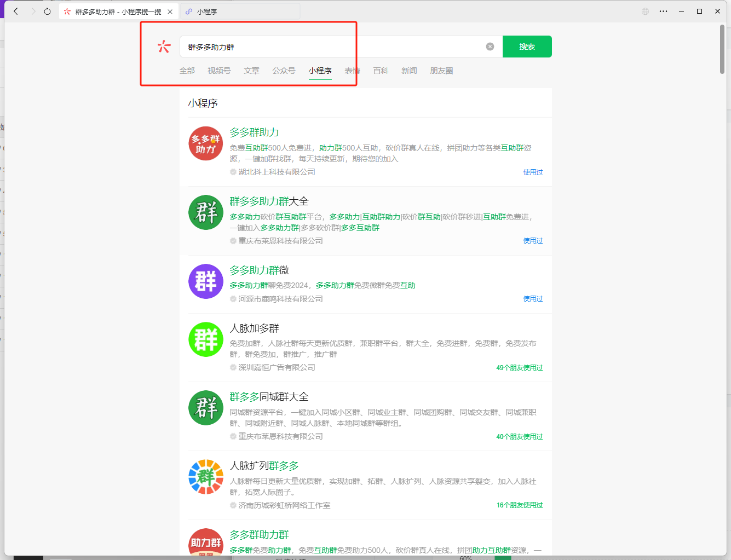731x560 pixels.
Task: Open the 多多群助力群 result title
Action: click(259, 535)
